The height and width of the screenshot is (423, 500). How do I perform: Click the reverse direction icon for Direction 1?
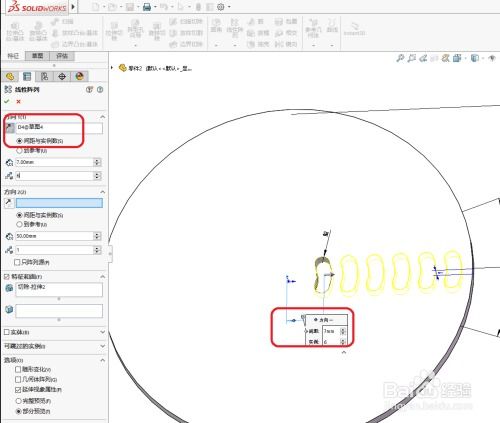(10, 128)
